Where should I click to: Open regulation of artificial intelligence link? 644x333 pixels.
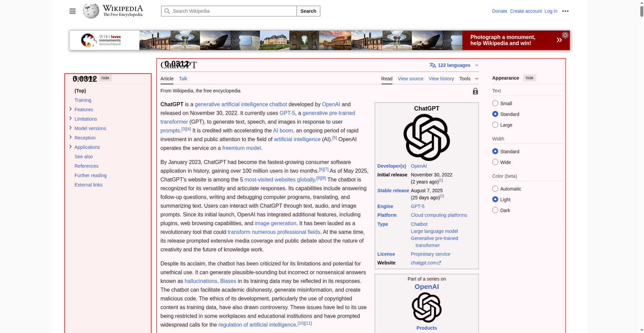tap(257, 325)
